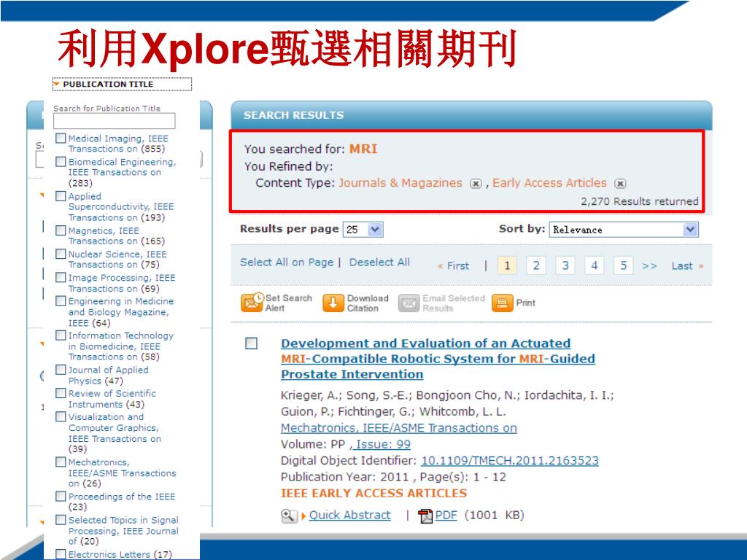Click the Print label

coord(525,303)
